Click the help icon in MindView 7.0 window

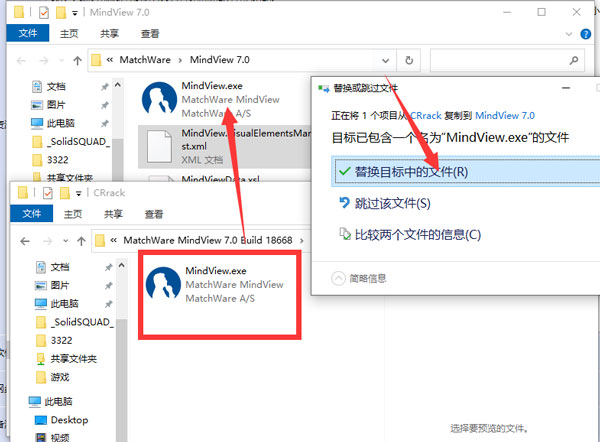pos(585,34)
